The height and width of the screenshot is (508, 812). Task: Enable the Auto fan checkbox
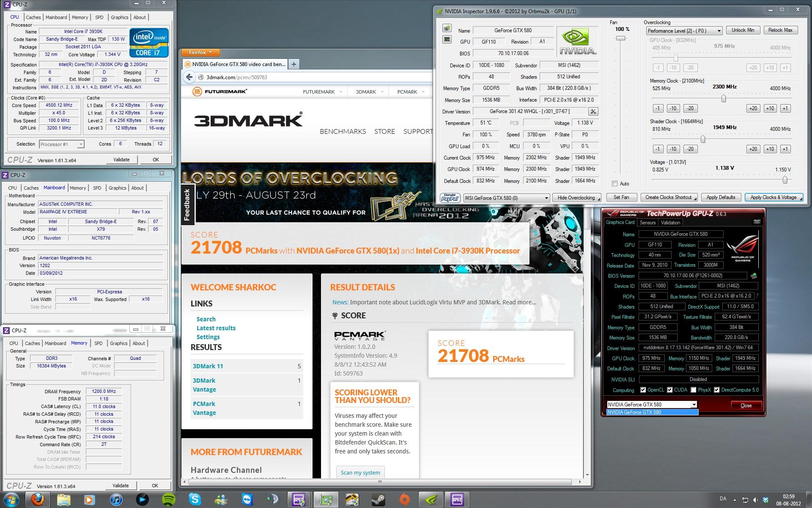[614, 183]
